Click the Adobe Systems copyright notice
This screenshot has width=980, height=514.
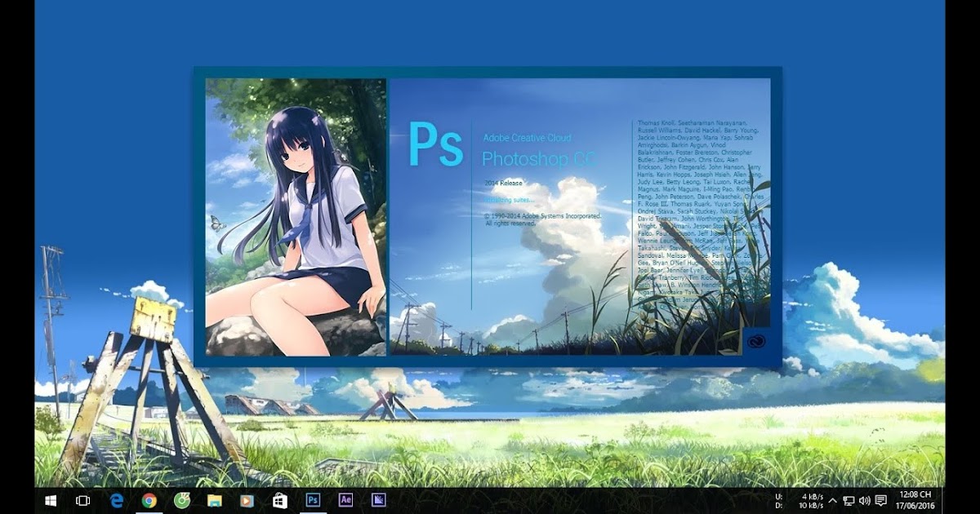[x=542, y=219]
